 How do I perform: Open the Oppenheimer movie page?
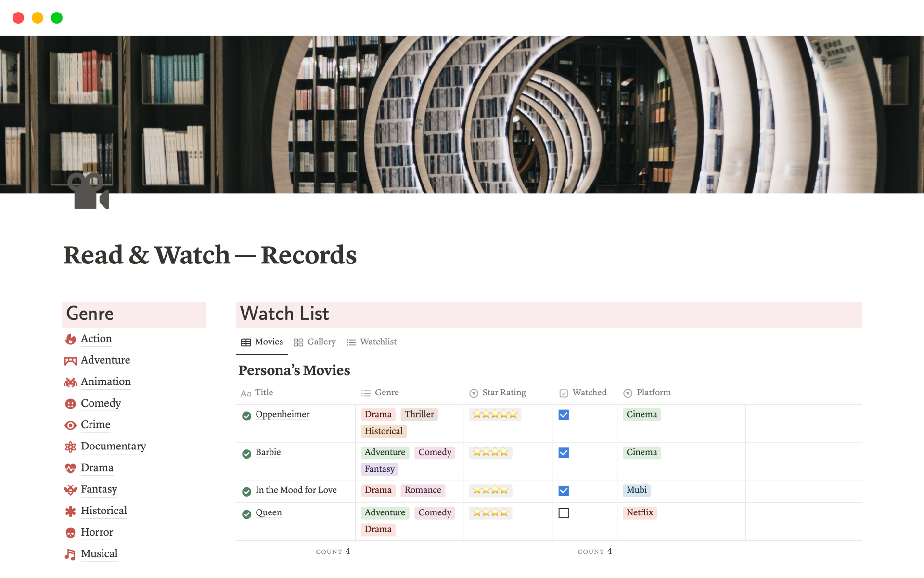[282, 414]
